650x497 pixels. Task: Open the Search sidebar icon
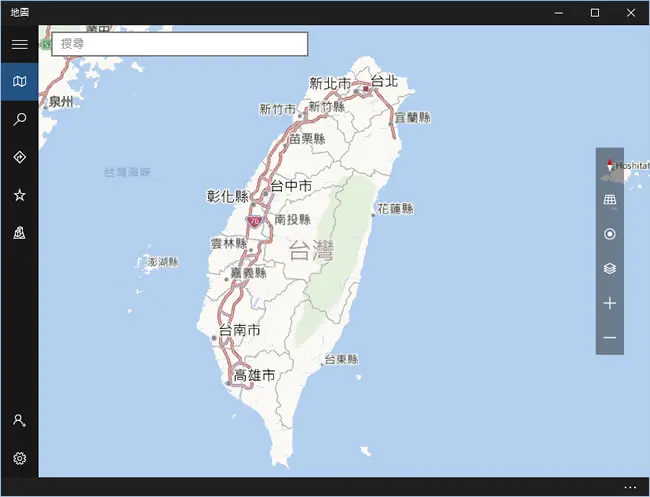pos(19,119)
